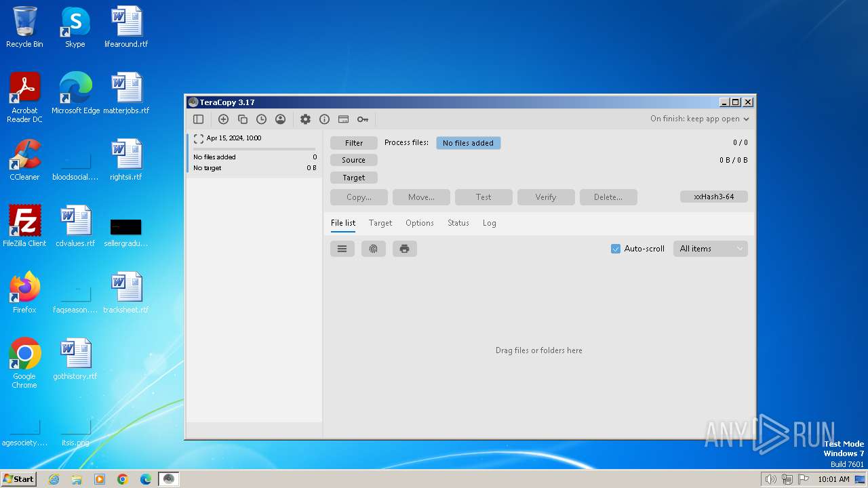Select rightsii.rtf file on desktop
868x488 pixels.
click(x=126, y=160)
